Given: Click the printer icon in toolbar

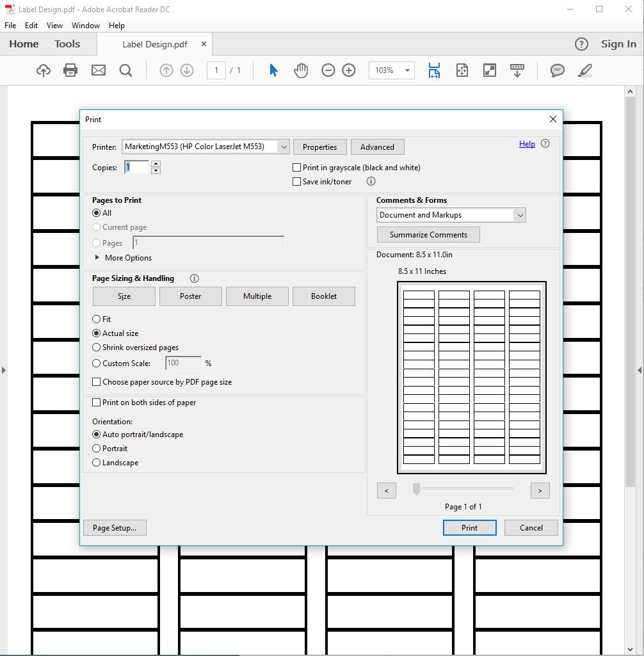Looking at the screenshot, I should (x=70, y=70).
